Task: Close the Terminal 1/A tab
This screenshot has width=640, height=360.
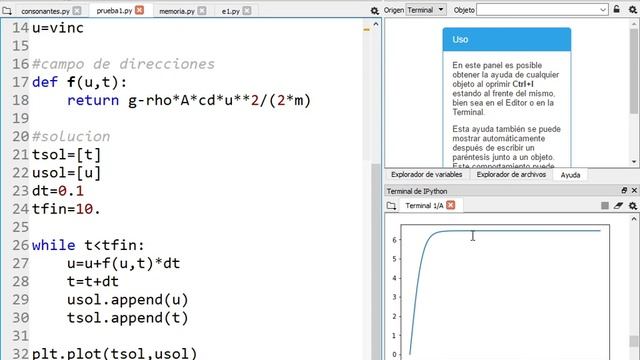Action: click(x=451, y=205)
